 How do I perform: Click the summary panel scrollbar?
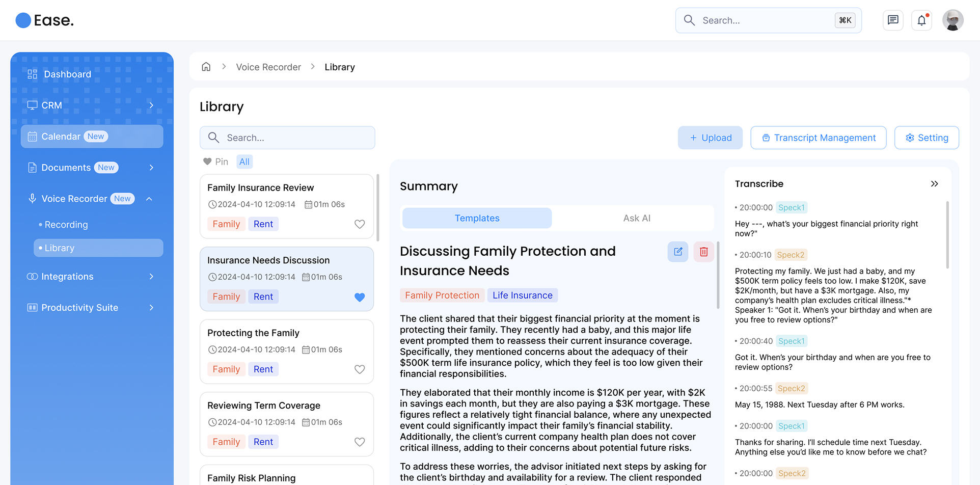pyautogui.click(x=718, y=275)
